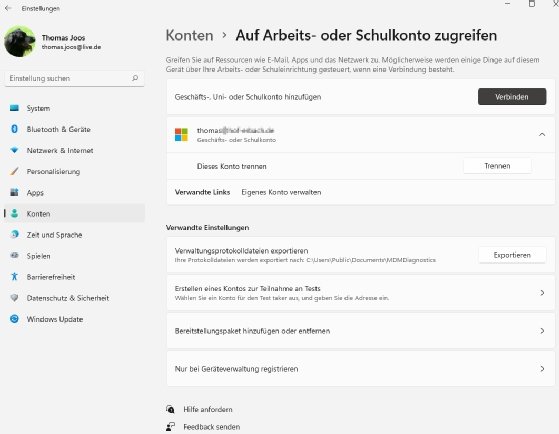The height and width of the screenshot is (434, 559).
Task: Select Windows Update in the sidebar
Action: (x=75, y=319)
